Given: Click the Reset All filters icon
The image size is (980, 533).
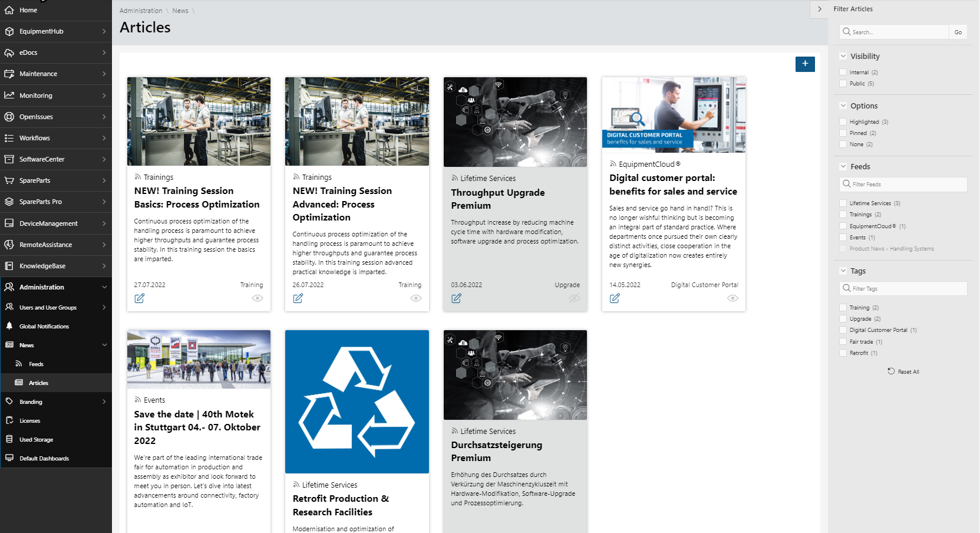Looking at the screenshot, I should coord(891,371).
